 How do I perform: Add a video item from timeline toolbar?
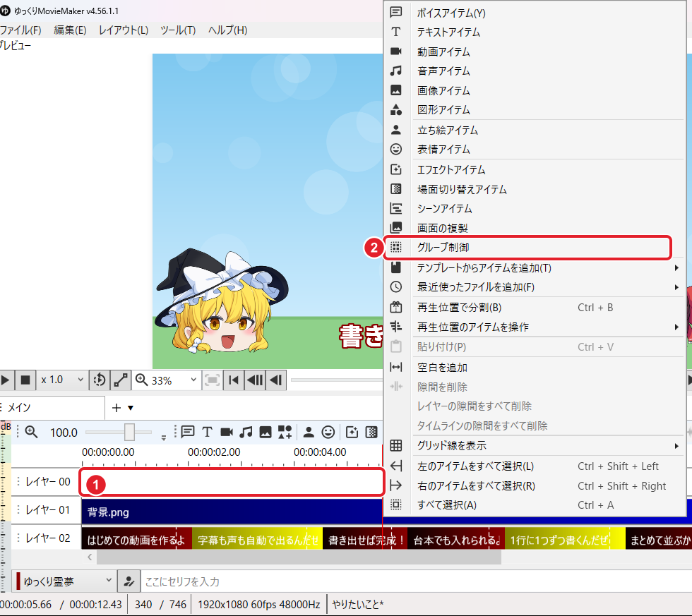(227, 432)
